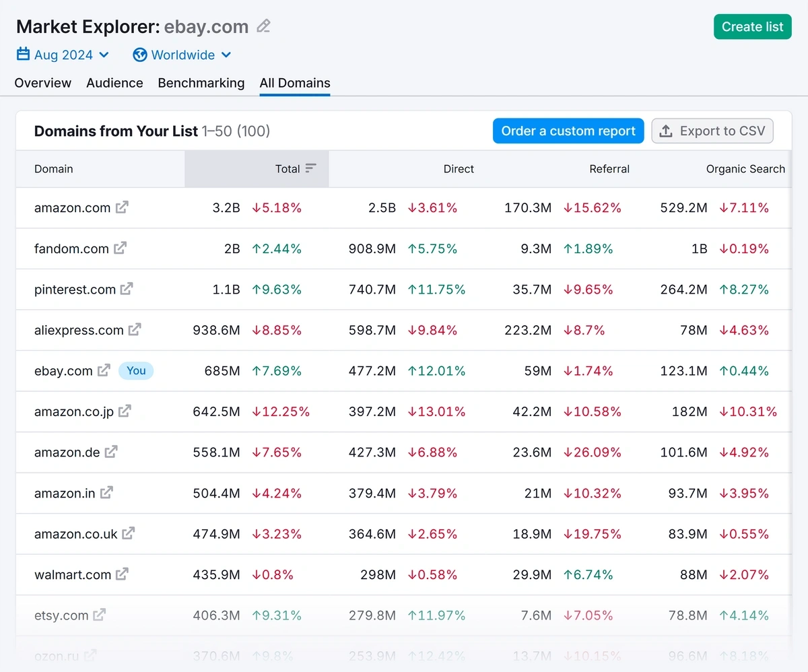Viewport: 808px width, 672px height.
Task: Sort by the Organic Search column header
Action: 745,169
